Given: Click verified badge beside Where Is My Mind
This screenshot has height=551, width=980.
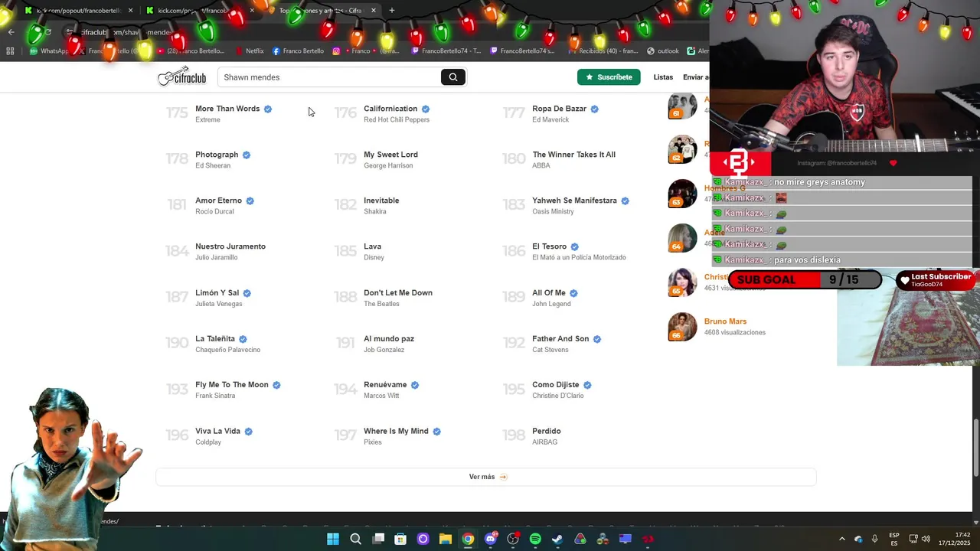Looking at the screenshot, I should click(x=436, y=431).
